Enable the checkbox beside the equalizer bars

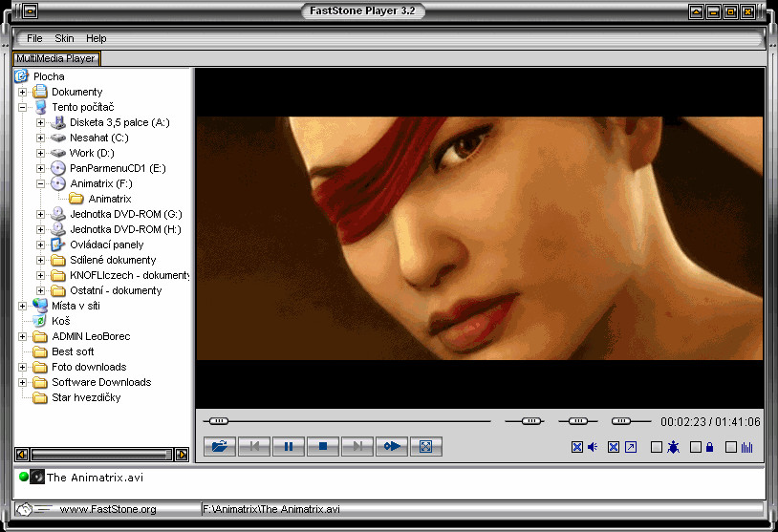pyautogui.click(x=731, y=447)
